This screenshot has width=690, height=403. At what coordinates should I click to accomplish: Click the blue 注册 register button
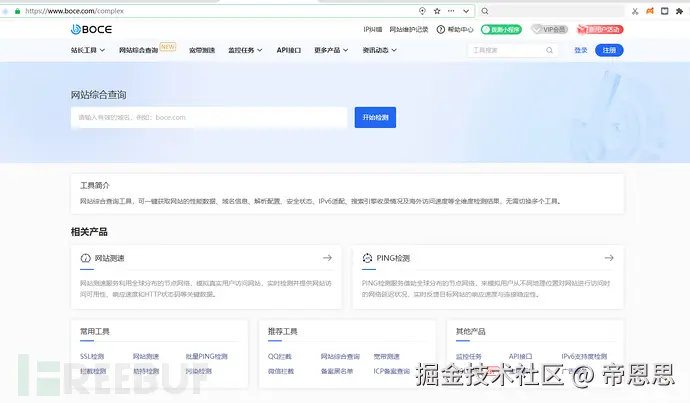click(x=609, y=50)
